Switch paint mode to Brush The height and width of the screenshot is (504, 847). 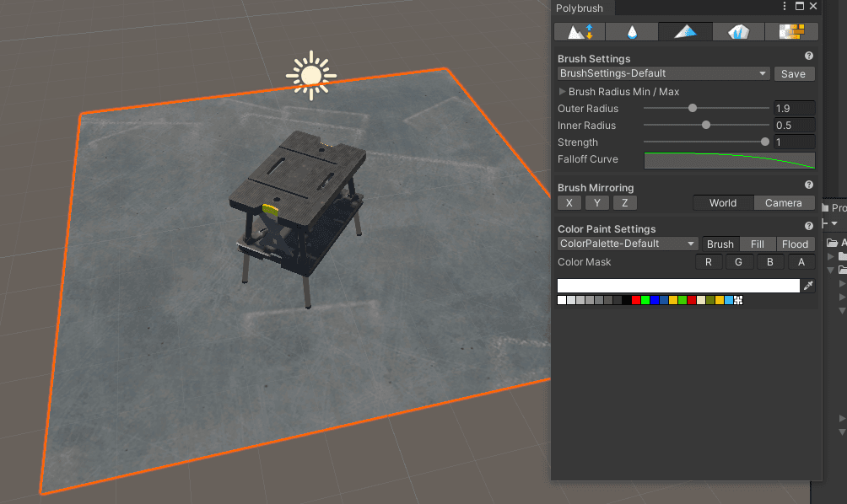point(720,244)
